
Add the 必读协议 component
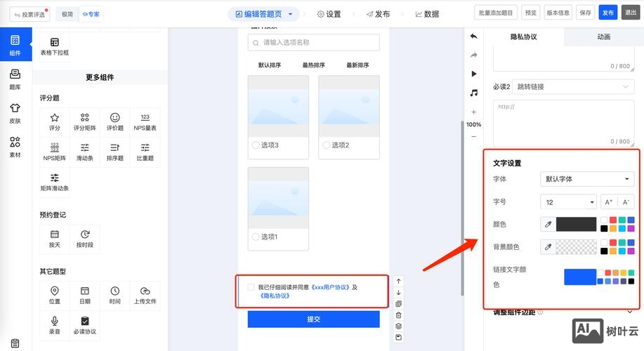[x=84, y=326]
